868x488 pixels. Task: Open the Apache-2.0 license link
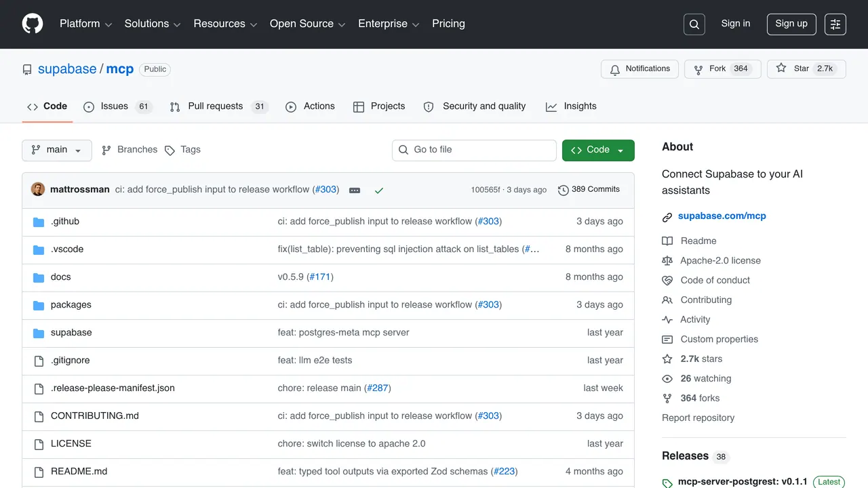point(711,260)
